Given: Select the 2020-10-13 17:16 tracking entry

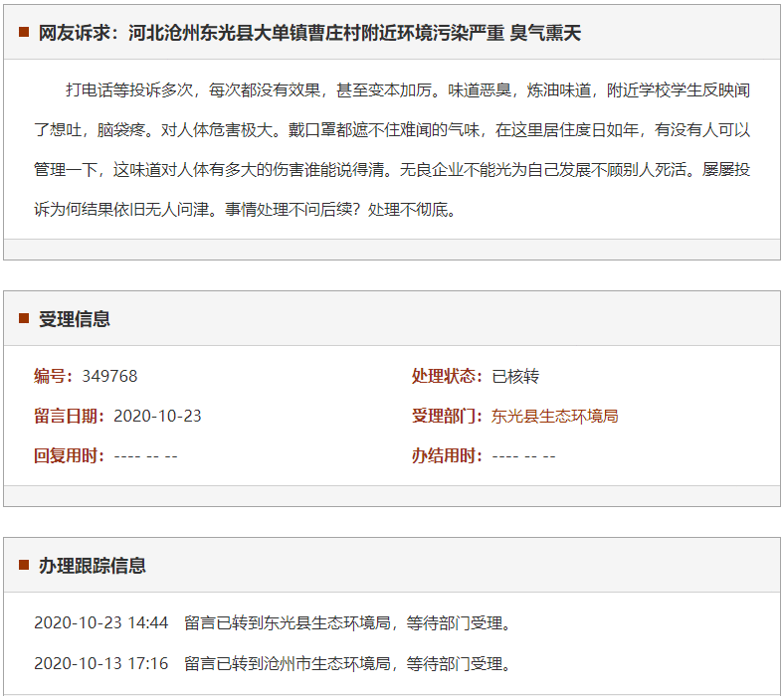Looking at the screenshot, I should (x=100, y=663).
